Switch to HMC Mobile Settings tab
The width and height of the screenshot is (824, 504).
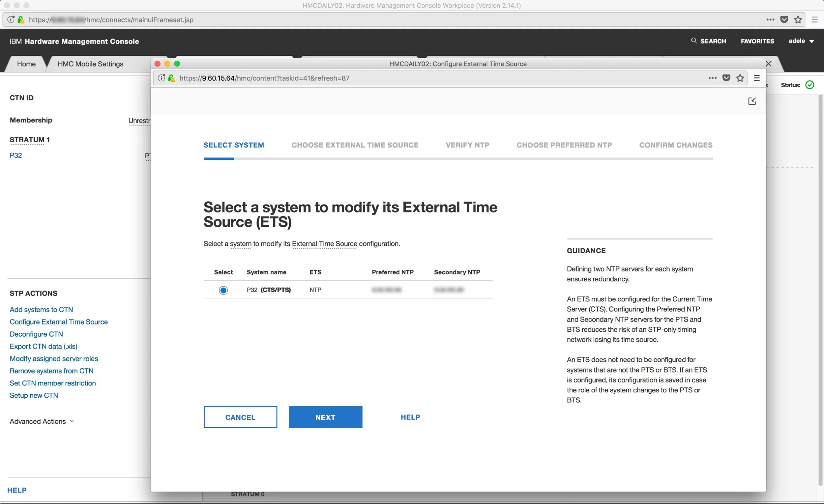[91, 64]
